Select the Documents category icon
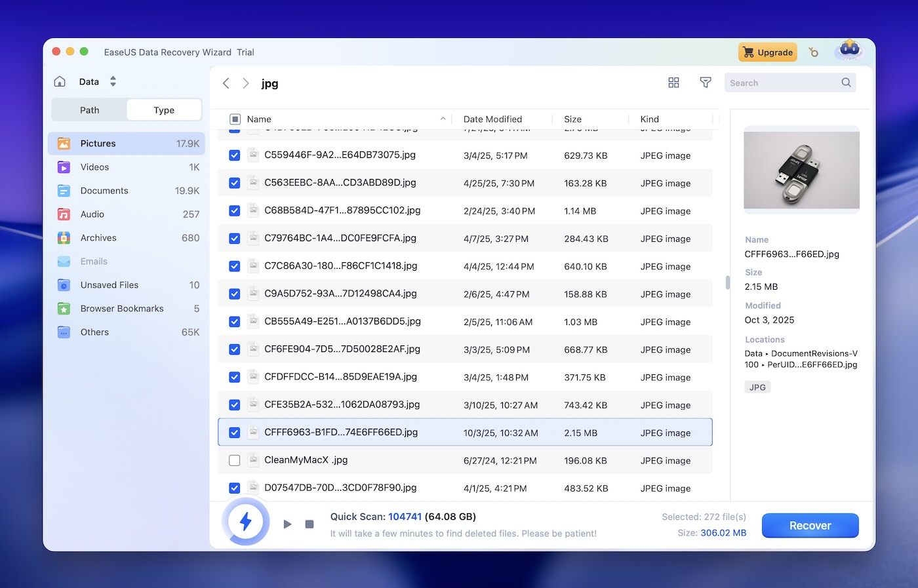The image size is (918, 588). click(64, 190)
